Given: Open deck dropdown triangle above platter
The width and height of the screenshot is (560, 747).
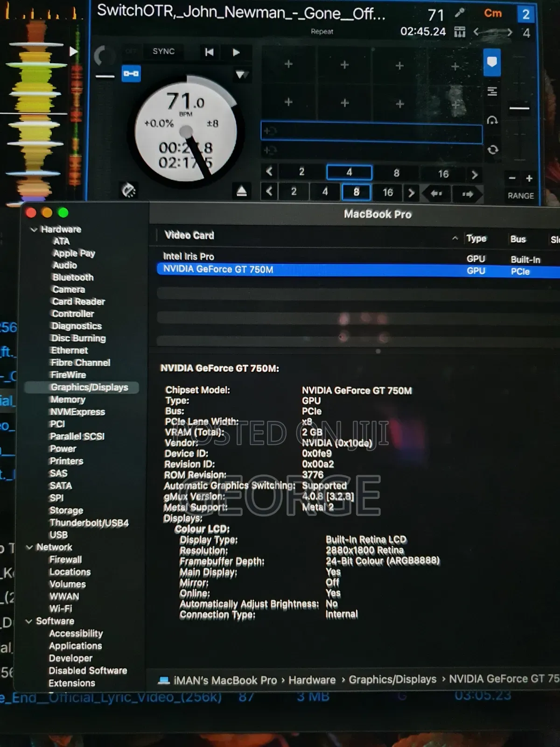Looking at the screenshot, I should coord(241,75).
